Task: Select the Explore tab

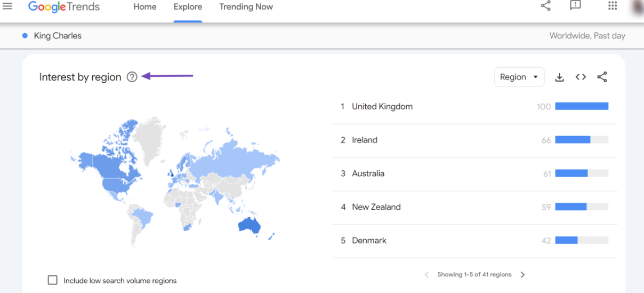Action: 188,7
